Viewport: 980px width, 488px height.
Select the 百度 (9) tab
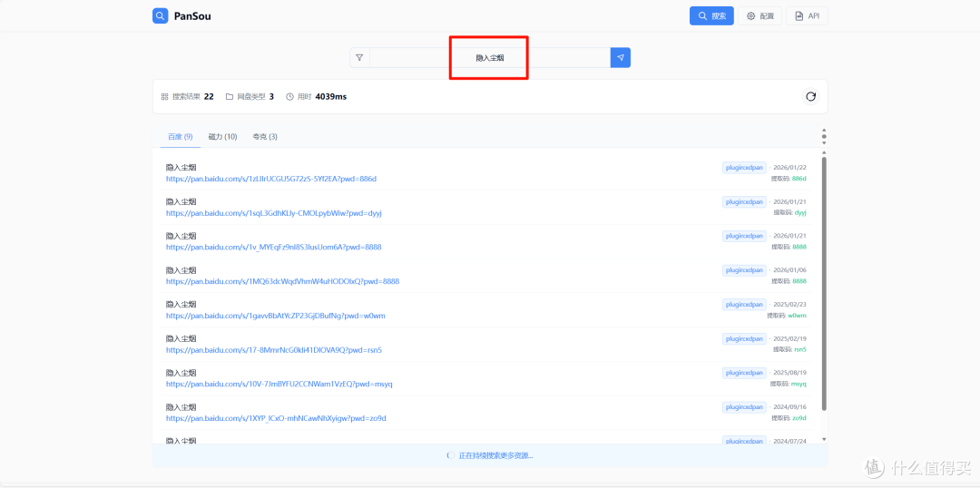coord(180,137)
